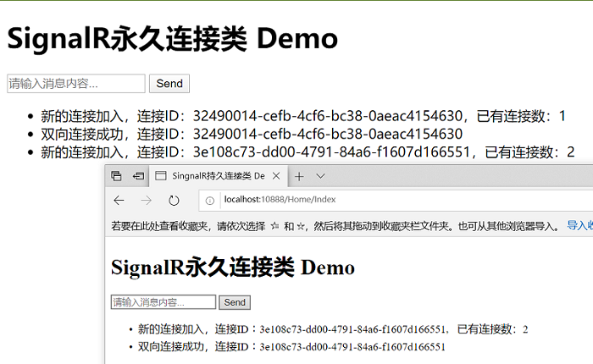This screenshot has width=593, height=364.
Task: Set these tabs aside in Edge
Action: coord(138,176)
